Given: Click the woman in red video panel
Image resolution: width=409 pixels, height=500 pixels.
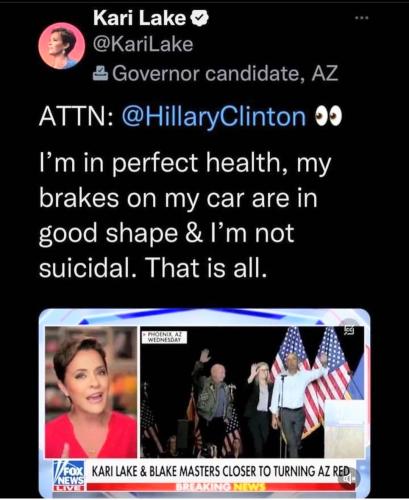Looking at the screenshot, I should [x=91, y=392].
